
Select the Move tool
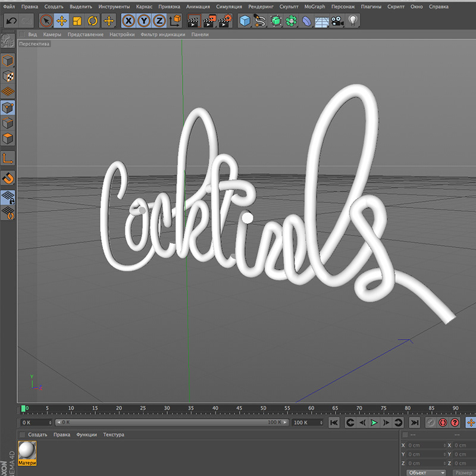(x=61, y=21)
